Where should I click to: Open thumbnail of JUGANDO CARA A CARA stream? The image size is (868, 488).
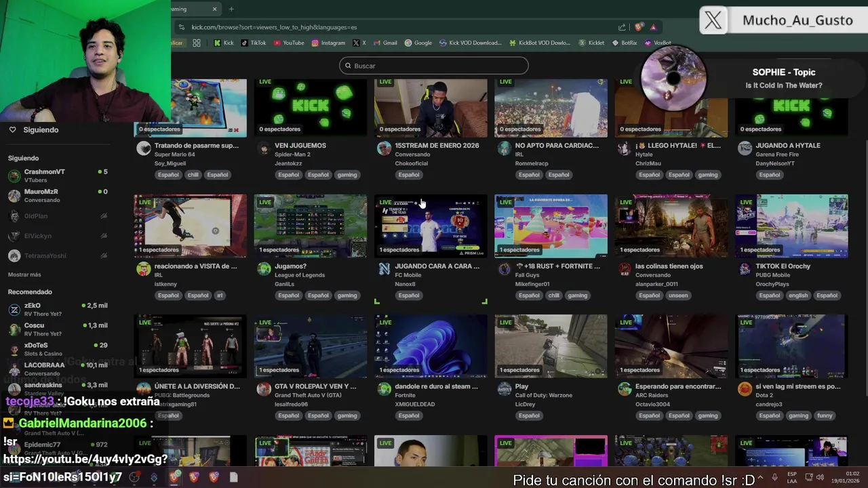point(431,226)
